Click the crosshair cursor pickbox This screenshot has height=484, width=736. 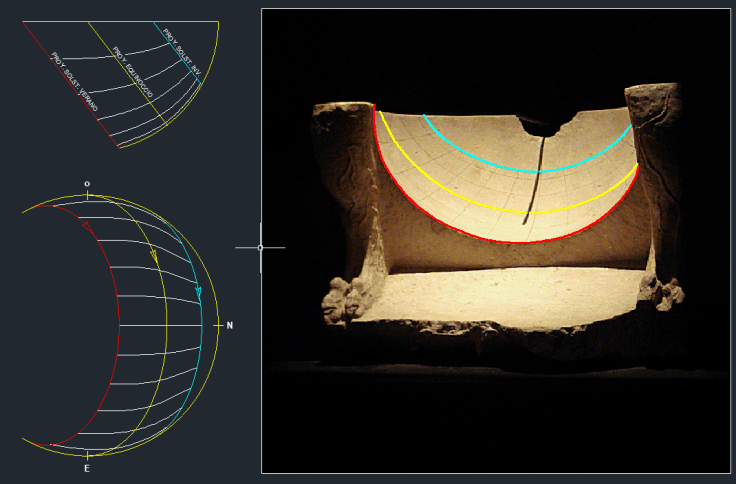pos(260,247)
